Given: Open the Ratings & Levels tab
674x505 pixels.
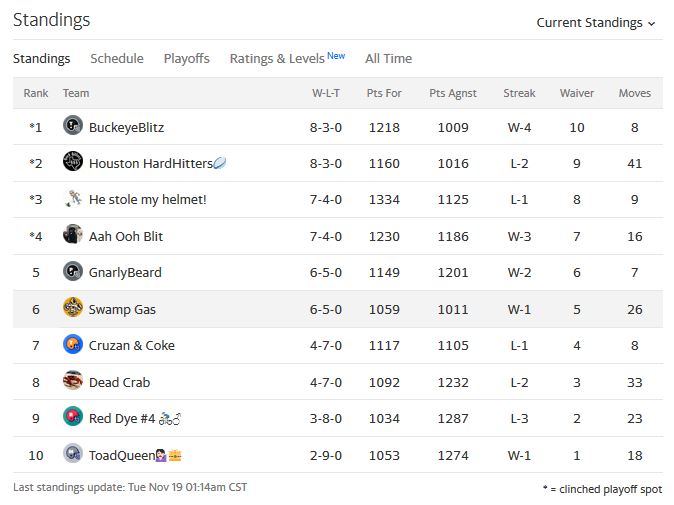Looking at the screenshot, I should click(x=287, y=58).
